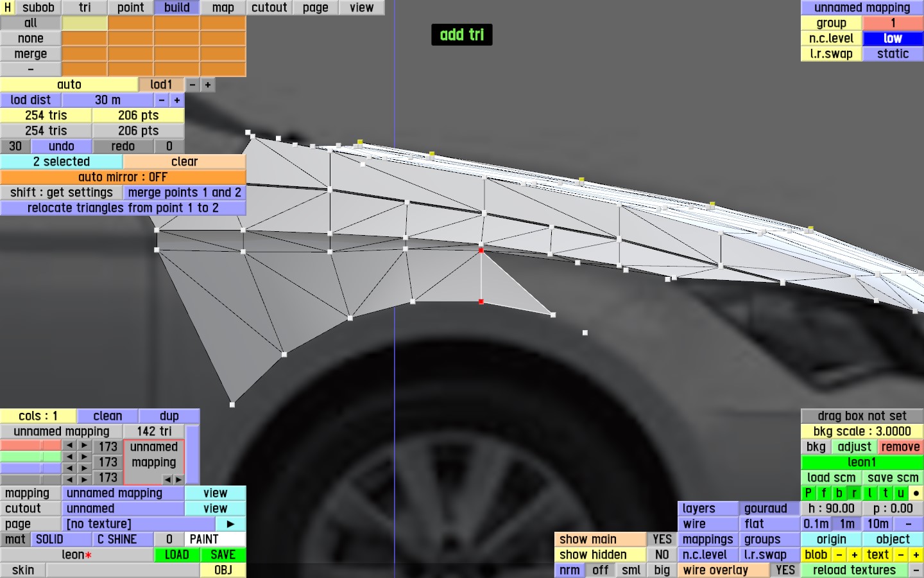This screenshot has width=924, height=578.
Task: Select top view with the t button
Action: [886, 493]
